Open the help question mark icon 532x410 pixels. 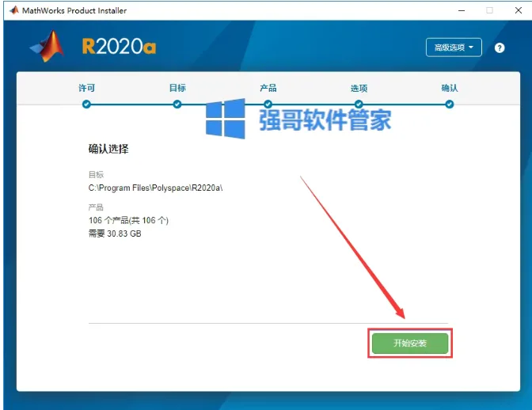point(499,47)
